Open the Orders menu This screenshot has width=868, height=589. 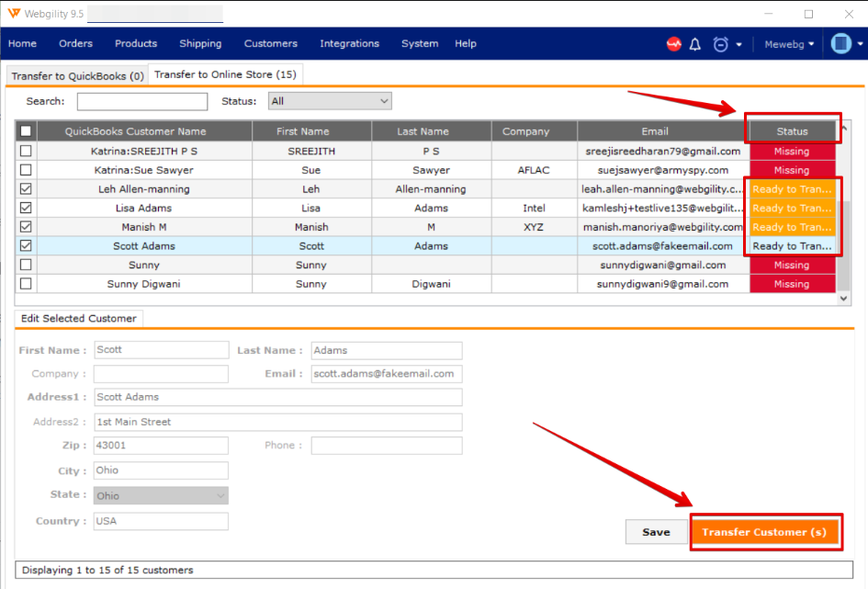click(76, 44)
